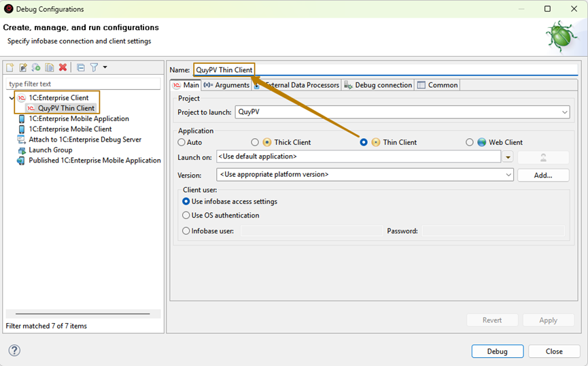588x366 pixels.
Task: Switch to the Arguments tab
Action: click(226, 85)
